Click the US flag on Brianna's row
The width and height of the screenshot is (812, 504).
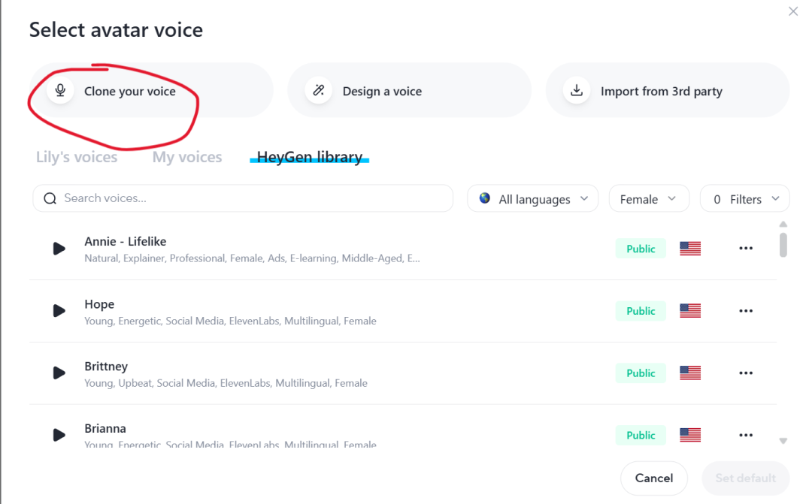click(x=690, y=435)
